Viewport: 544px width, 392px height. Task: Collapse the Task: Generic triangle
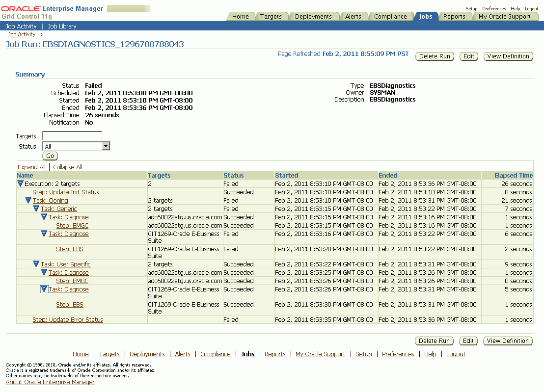click(x=36, y=209)
